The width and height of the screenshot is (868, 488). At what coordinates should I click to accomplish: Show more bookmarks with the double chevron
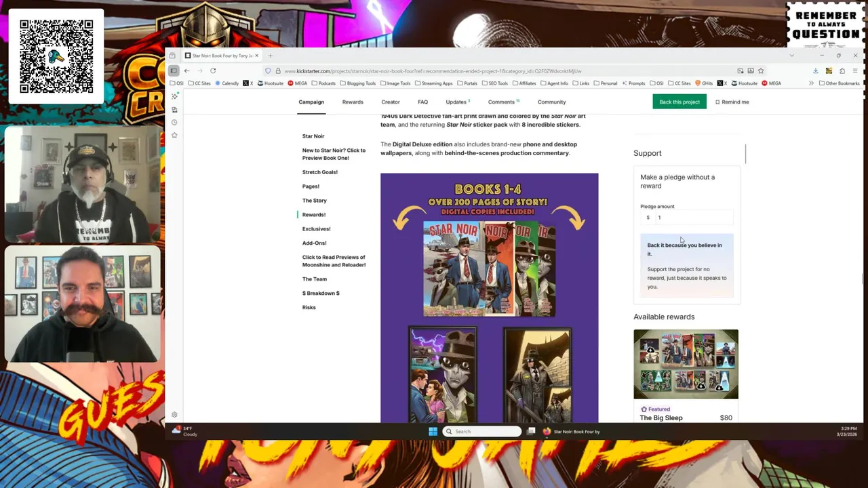[811, 83]
